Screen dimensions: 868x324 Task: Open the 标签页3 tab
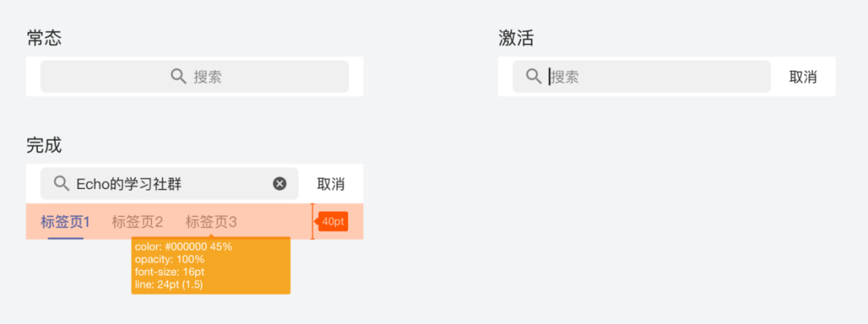211,222
